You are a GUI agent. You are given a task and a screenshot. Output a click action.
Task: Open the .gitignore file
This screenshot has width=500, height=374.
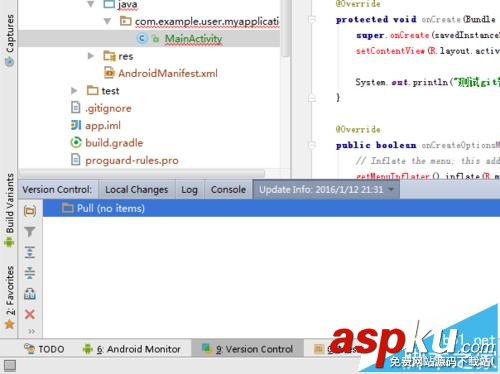pos(108,108)
